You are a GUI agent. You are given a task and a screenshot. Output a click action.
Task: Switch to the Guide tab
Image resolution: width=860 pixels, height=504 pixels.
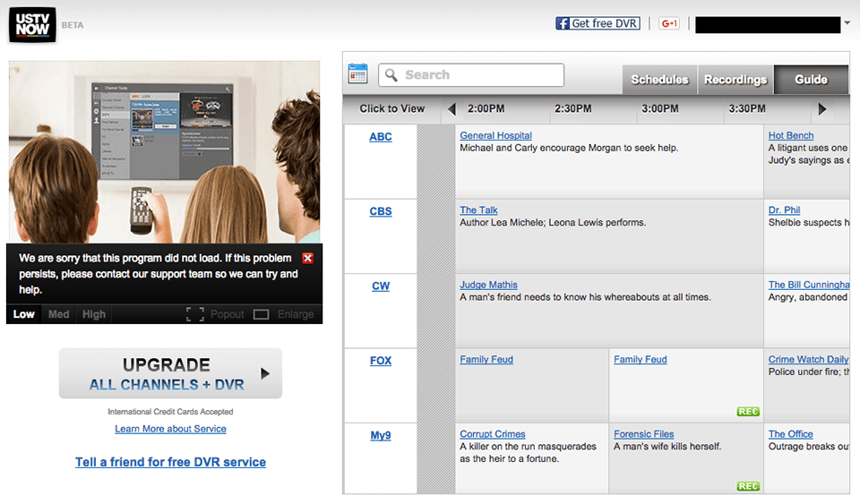pyautogui.click(x=812, y=80)
